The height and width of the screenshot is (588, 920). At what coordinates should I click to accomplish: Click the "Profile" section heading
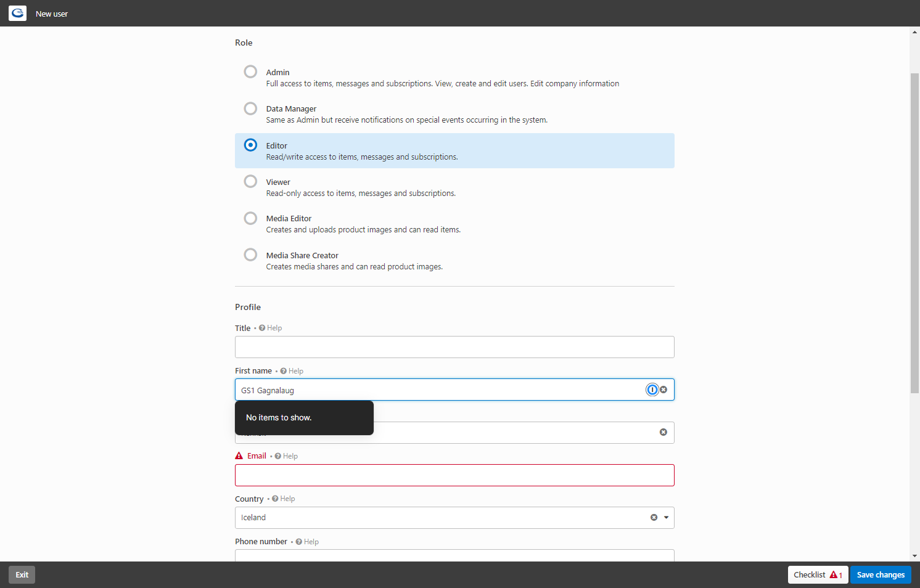point(248,307)
